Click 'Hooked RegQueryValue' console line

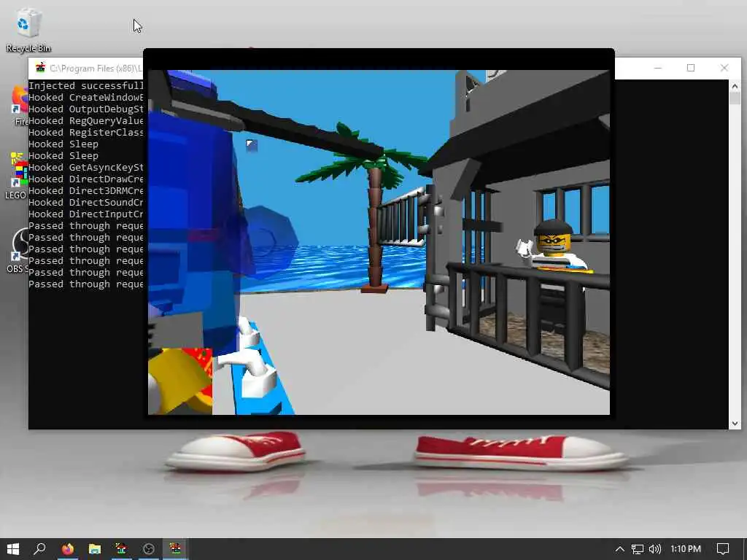pos(86,120)
